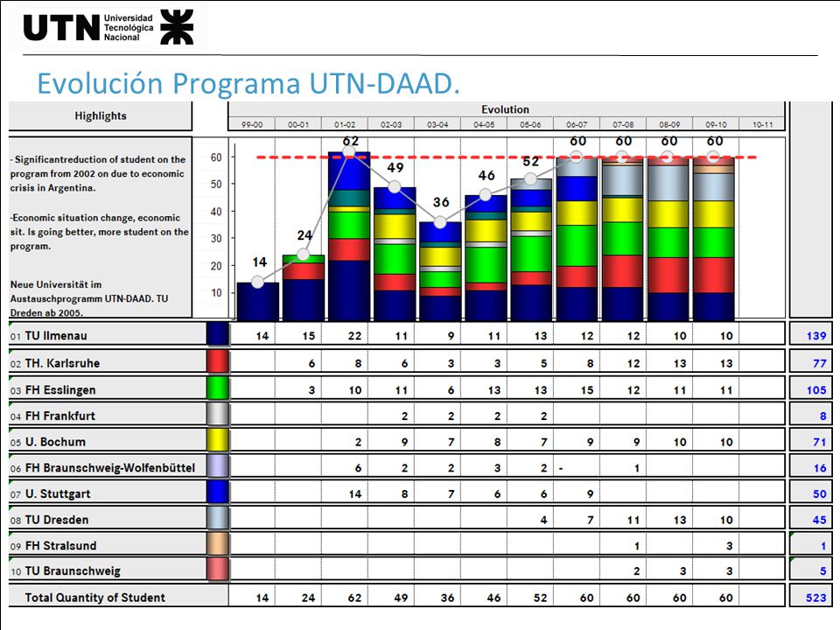This screenshot has width=840, height=630.
Task: Click U. Stuttgart's value 14 for 01-02
Action: tap(354, 493)
